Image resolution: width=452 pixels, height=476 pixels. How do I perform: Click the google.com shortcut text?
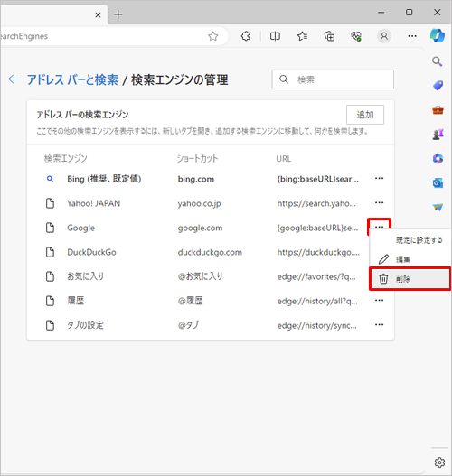pyautogui.click(x=200, y=228)
